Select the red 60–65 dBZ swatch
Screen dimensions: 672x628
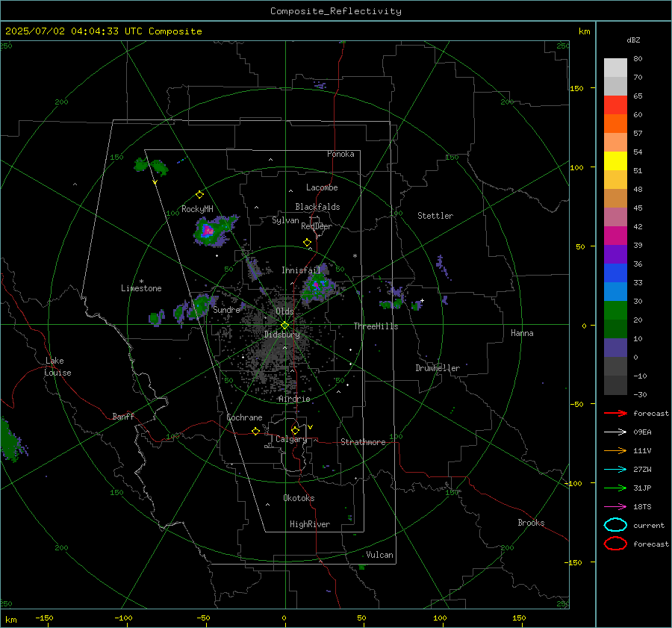tap(615, 105)
